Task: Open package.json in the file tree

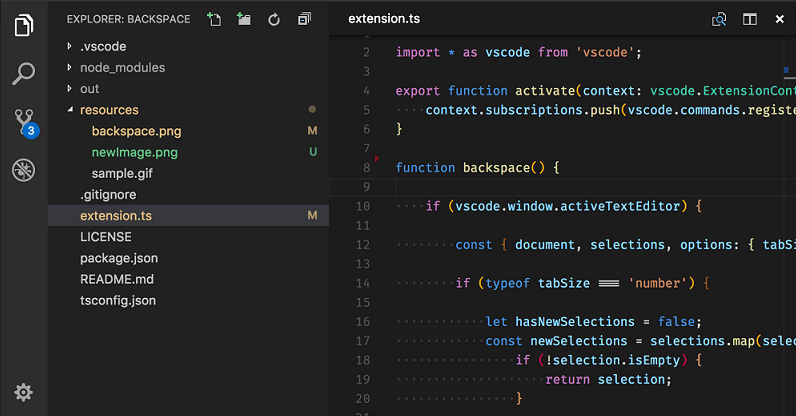Action: (117, 258)
